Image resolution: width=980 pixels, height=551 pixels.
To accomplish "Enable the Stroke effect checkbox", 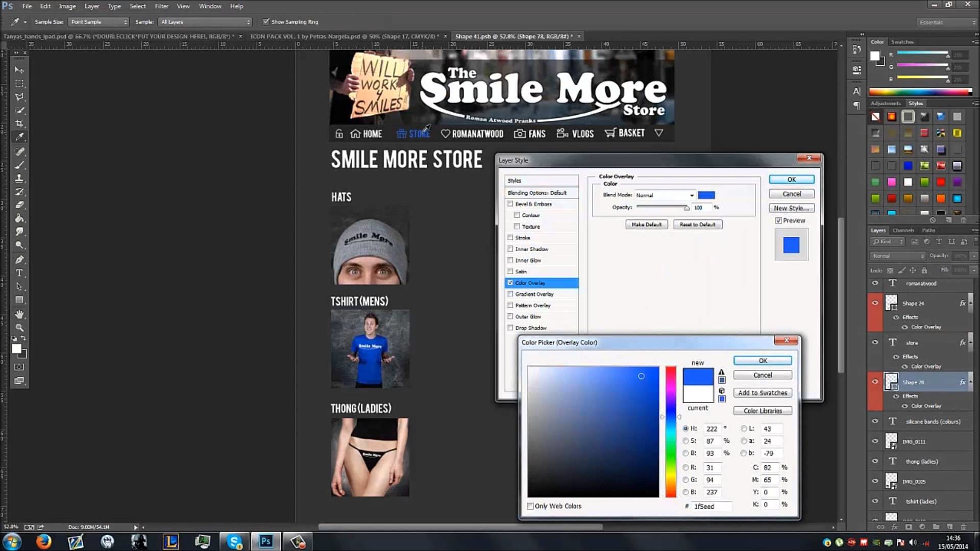I will coord(510,238).
